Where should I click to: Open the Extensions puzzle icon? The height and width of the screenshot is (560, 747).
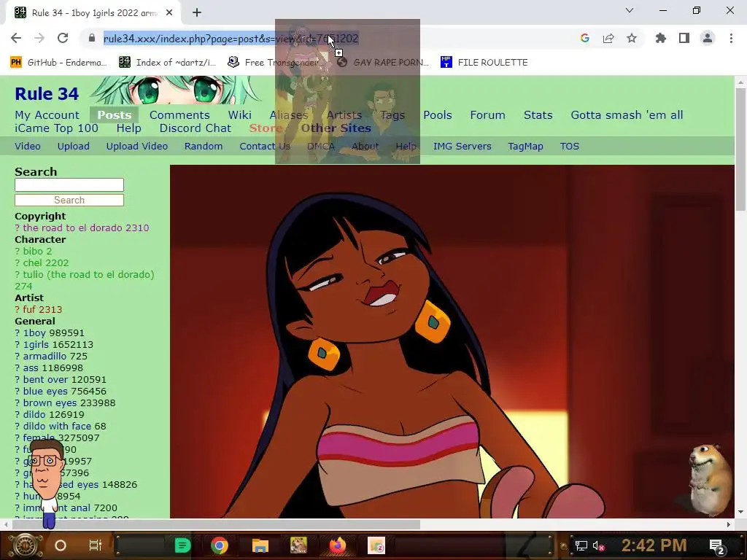pos(661,38)
